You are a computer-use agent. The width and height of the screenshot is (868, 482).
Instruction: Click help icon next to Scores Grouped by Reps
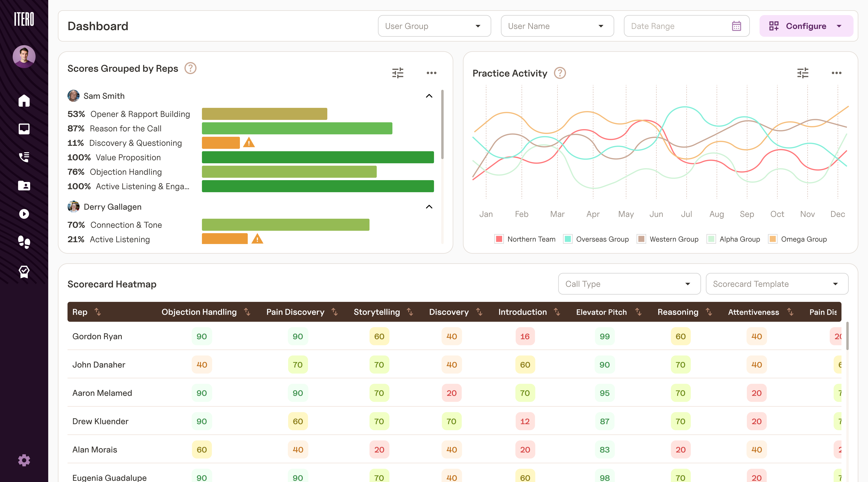tap(190, 68)
